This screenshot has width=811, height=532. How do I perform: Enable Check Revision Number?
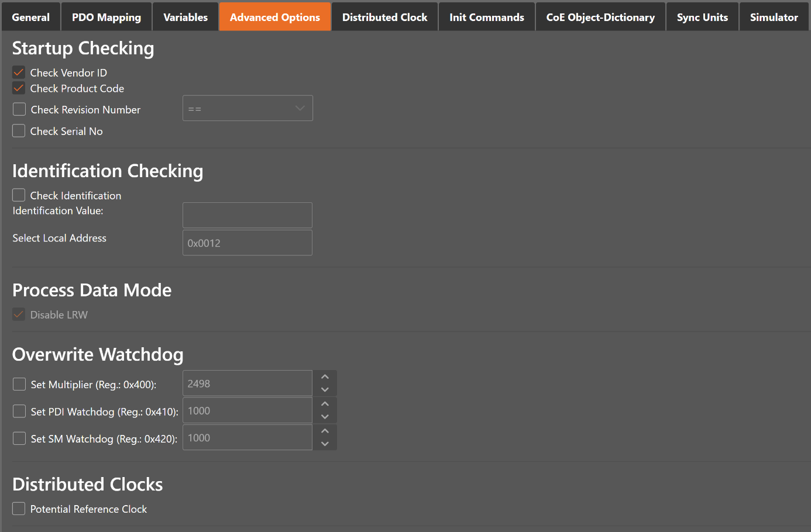click(x=18, y=109)
